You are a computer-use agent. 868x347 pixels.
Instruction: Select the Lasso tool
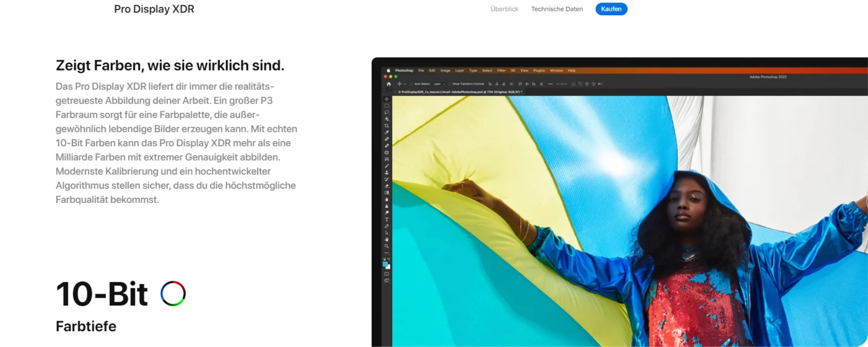(x=386, y=112)
